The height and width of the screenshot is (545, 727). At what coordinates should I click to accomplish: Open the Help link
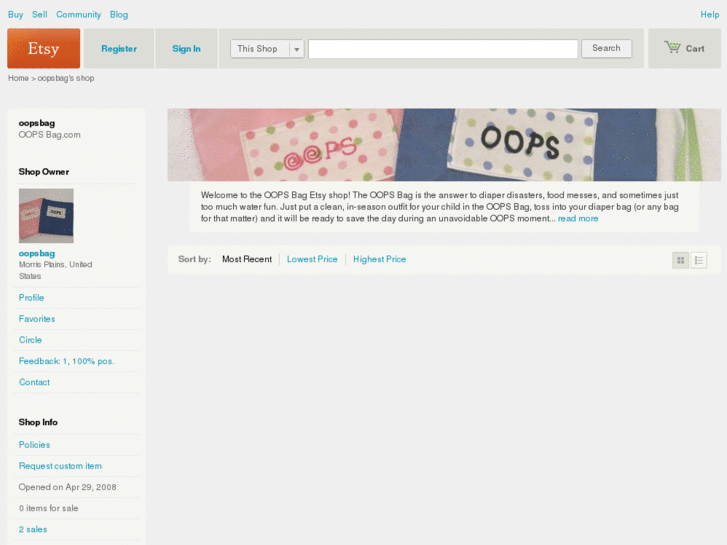coord(709,15)
